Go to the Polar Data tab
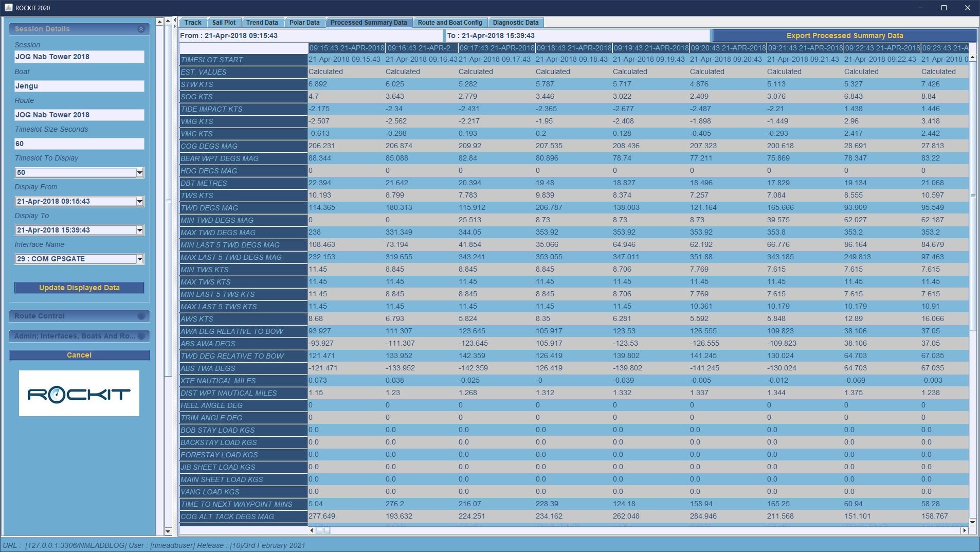Viewport: 980px width, 552px height. [x=304, y=23]
